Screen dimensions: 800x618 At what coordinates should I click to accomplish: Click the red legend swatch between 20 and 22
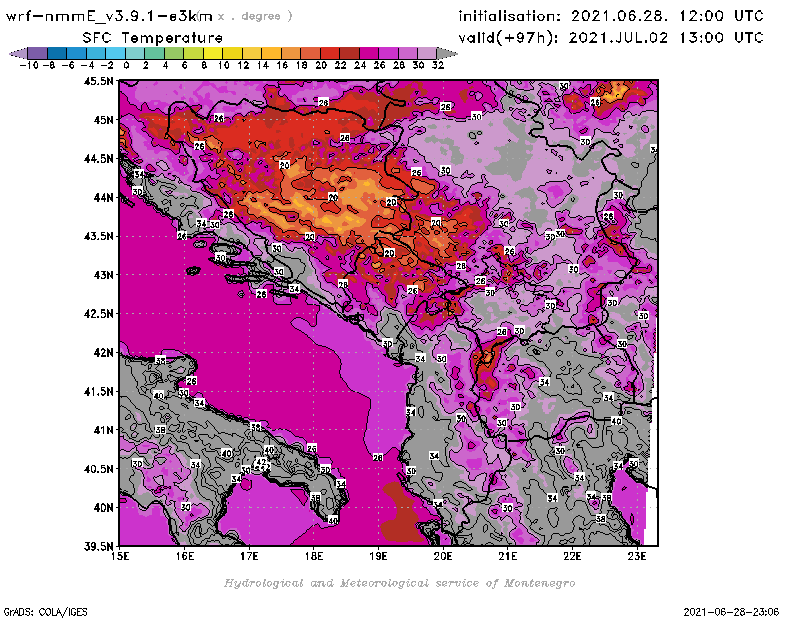(x=330, y=53)
